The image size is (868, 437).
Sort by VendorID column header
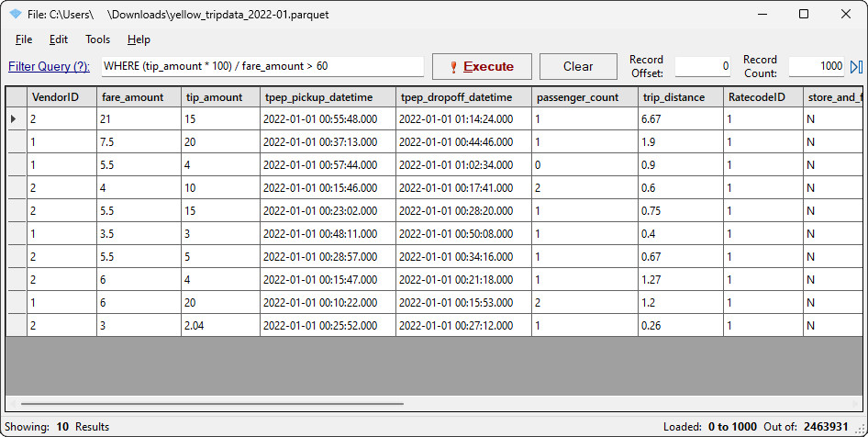(x=61, y=97)
